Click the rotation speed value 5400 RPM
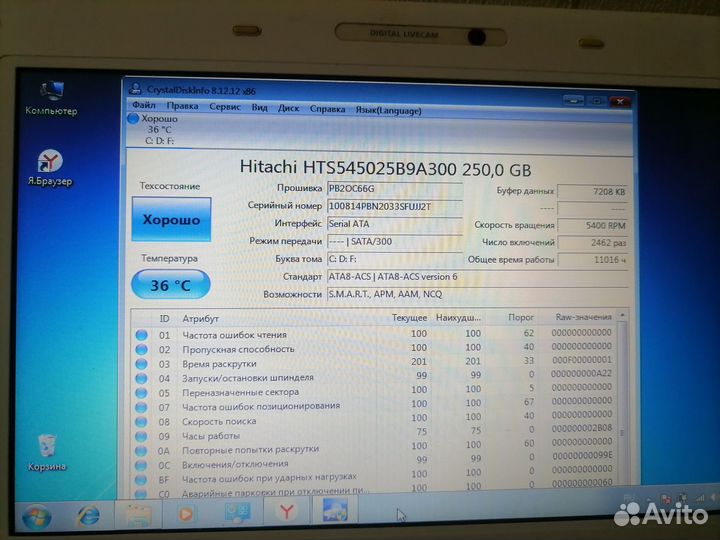 pos(592,225)
